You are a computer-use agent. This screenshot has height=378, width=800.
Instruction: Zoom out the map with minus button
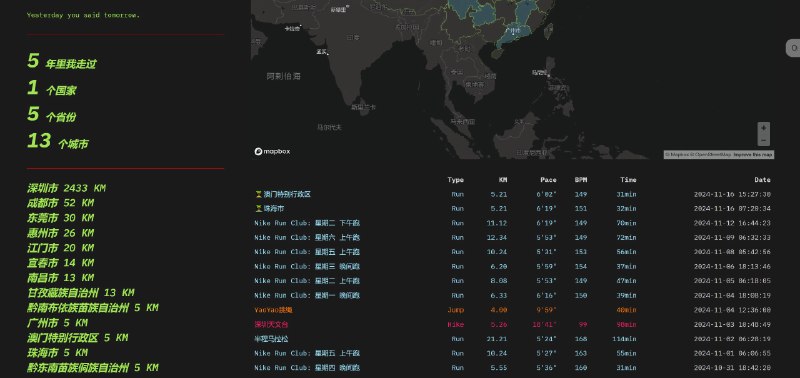coord(763,140)
